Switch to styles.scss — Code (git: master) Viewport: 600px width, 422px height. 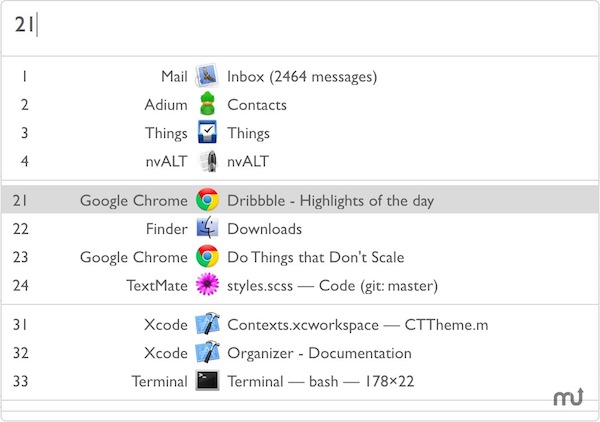333,286
